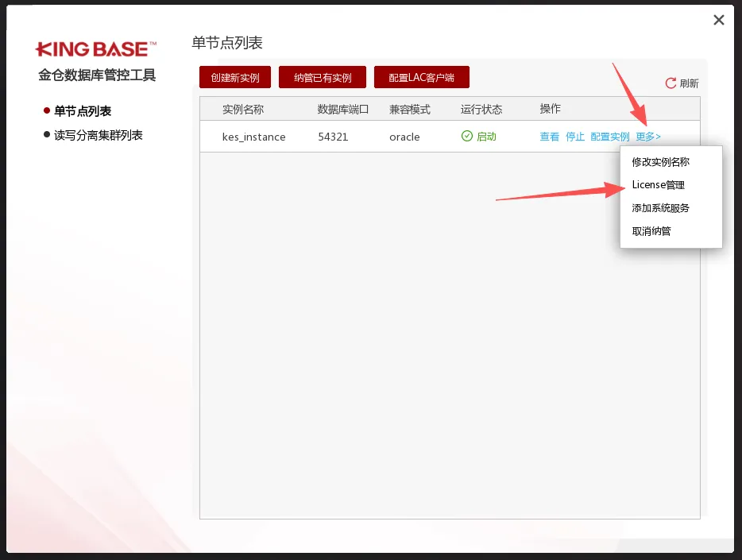Click 停止 link for kes_instance

point(575,137)
